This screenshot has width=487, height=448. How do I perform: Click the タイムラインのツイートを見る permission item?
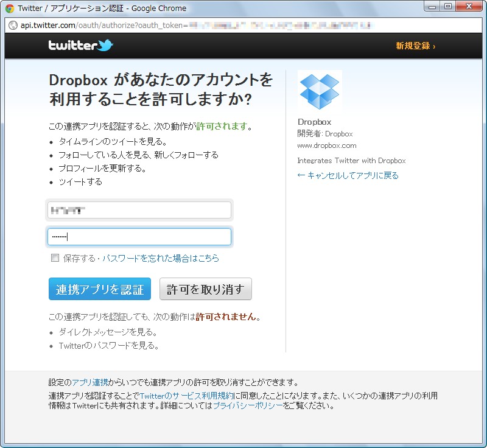[x=113, y=142]
